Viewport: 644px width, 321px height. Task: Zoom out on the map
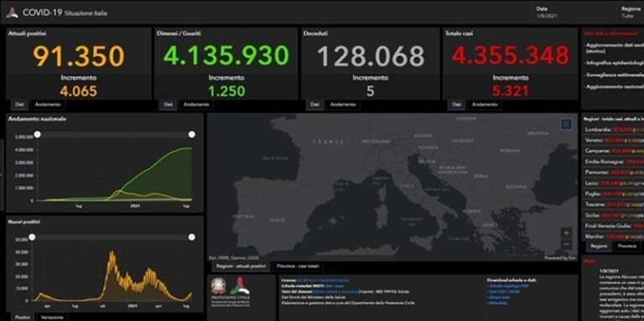tap(566, 244)
